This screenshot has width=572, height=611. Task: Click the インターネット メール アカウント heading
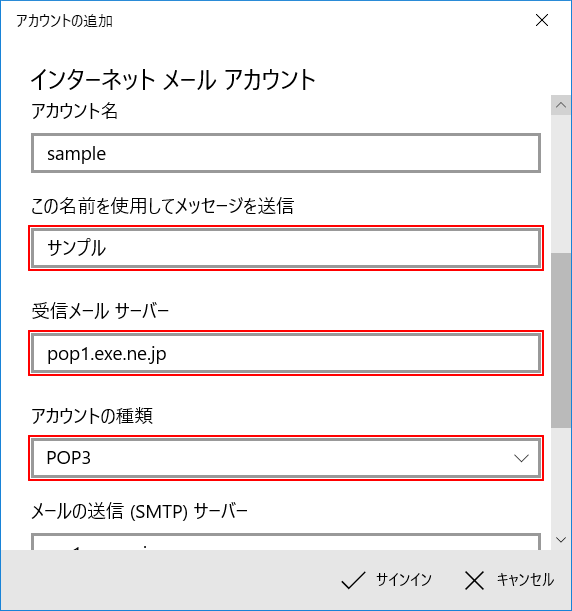click(x=173, y=80)
